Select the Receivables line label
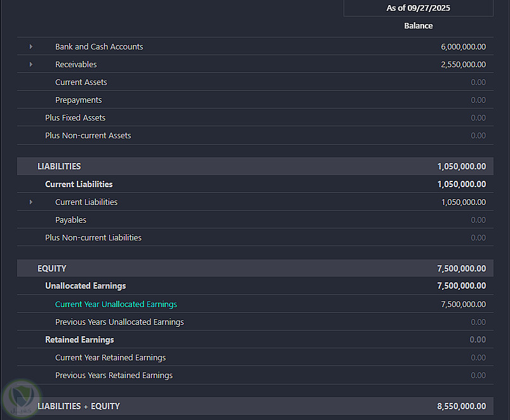The width and height of the screenshot is (510, 420). pyautogui.click(x=76, y=65)
